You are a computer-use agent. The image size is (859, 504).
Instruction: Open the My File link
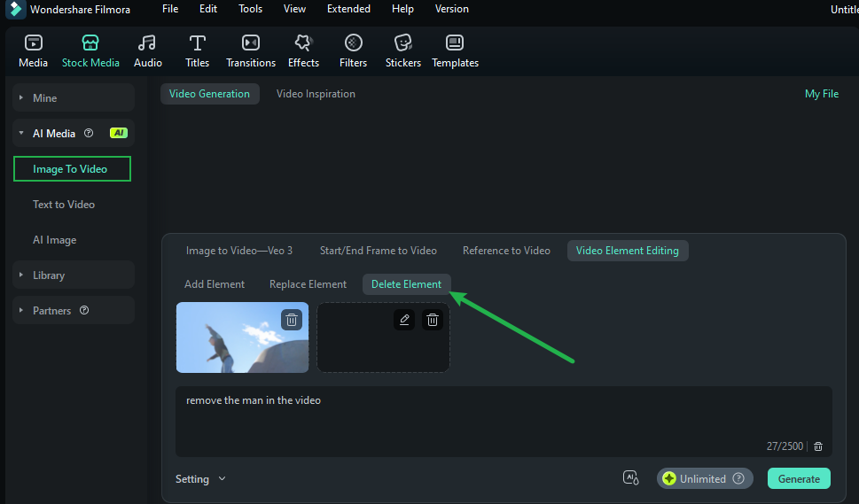(821, 94)
